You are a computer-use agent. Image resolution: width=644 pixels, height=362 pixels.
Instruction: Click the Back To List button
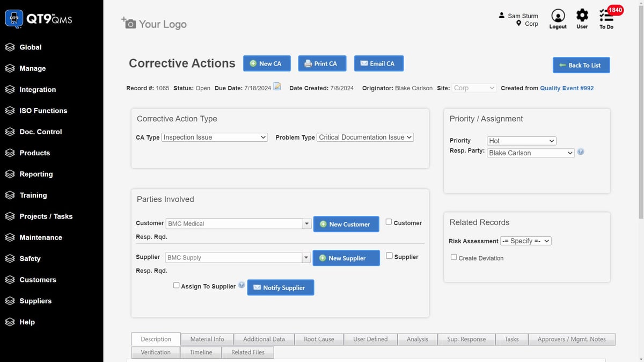click(x=581, y=65)
